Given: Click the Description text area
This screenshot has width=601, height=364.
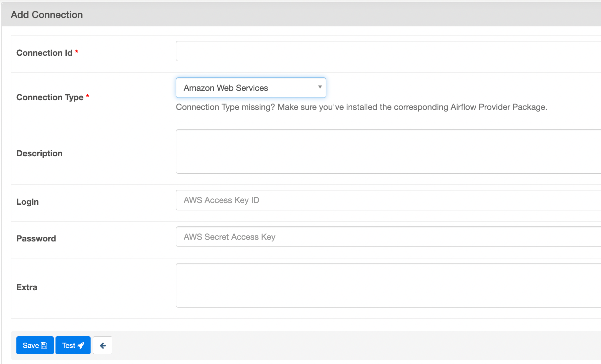Looking at the screenshot, I should click(388, 151).
